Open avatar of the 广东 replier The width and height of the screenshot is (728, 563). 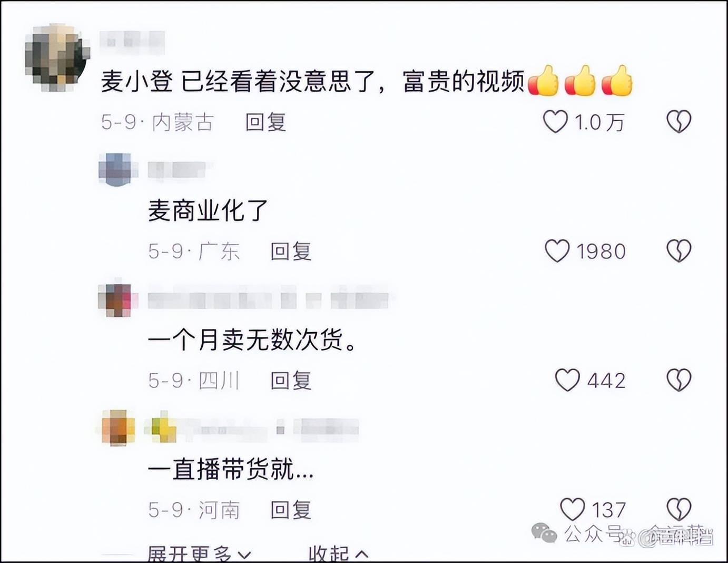point(115,169)
